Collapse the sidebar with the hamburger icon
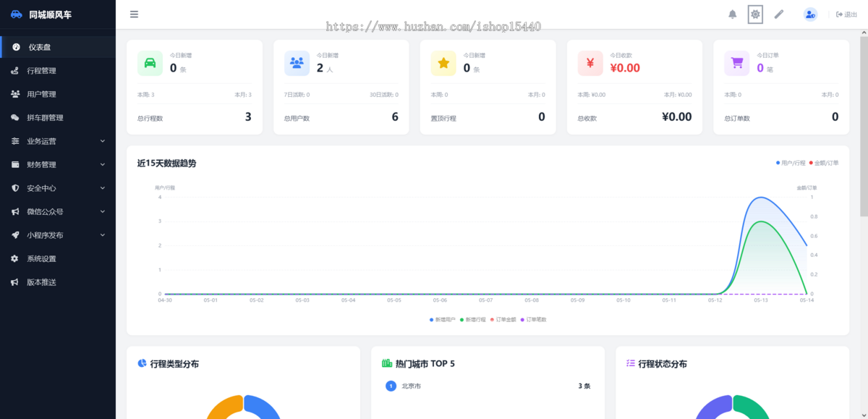The height and width of the screenshot is (419, 868). (x=134, y=14)
